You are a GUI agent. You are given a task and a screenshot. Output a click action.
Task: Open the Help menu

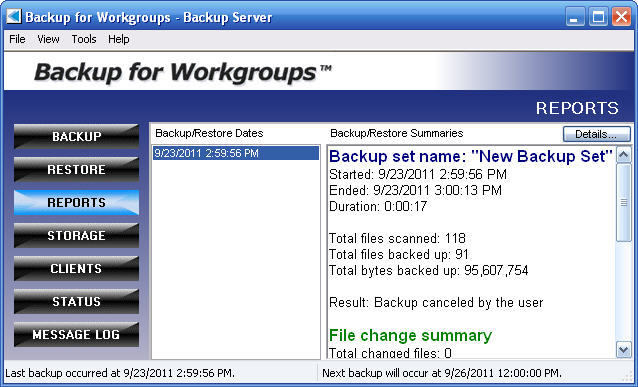(118, 39)
